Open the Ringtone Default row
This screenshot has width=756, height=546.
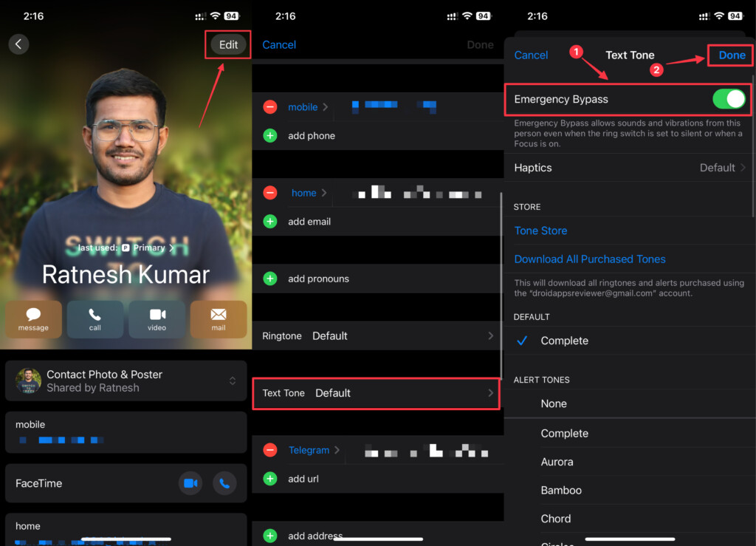(377, 336)
